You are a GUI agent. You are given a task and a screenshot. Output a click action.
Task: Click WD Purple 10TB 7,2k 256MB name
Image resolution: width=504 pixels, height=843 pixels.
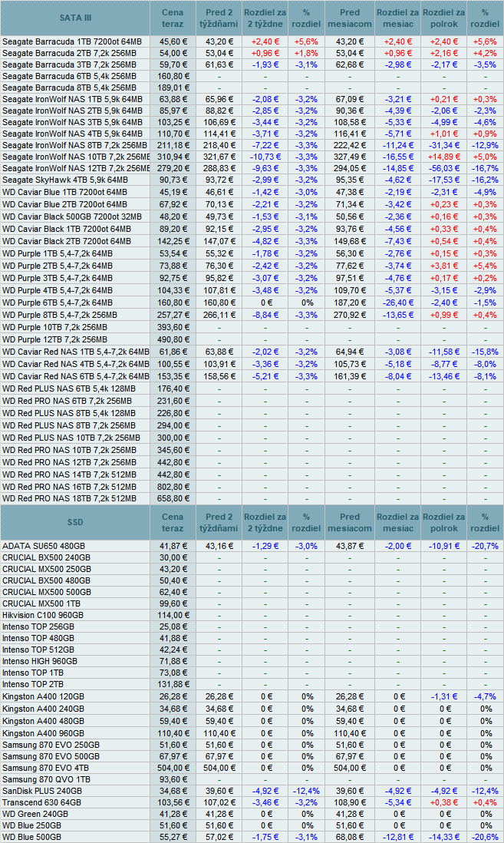[x=54, y=327]
